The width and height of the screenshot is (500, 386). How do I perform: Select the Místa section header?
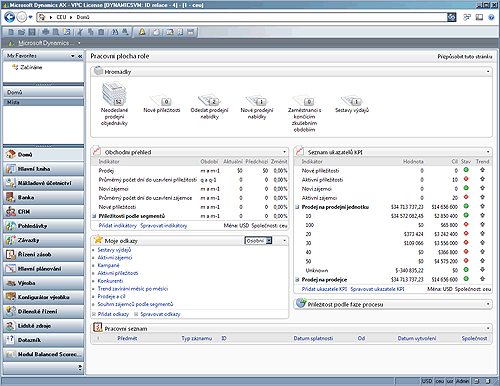coord(43,102)
